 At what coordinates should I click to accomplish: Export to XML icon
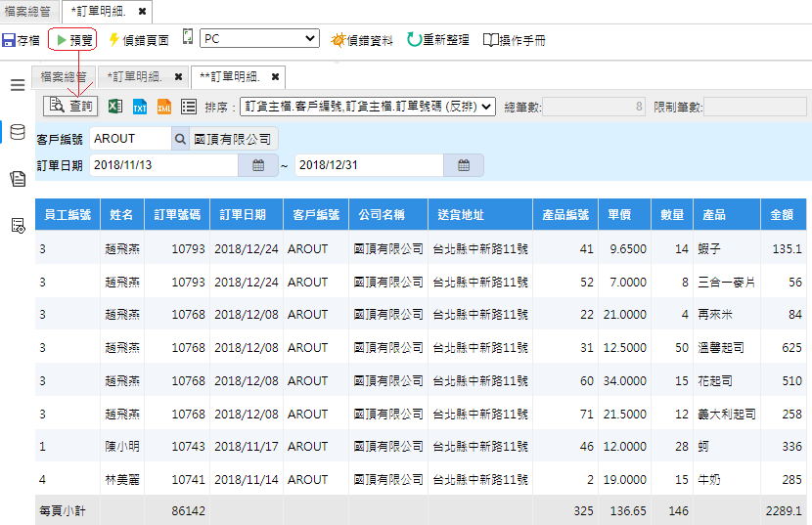coord(164,107)
